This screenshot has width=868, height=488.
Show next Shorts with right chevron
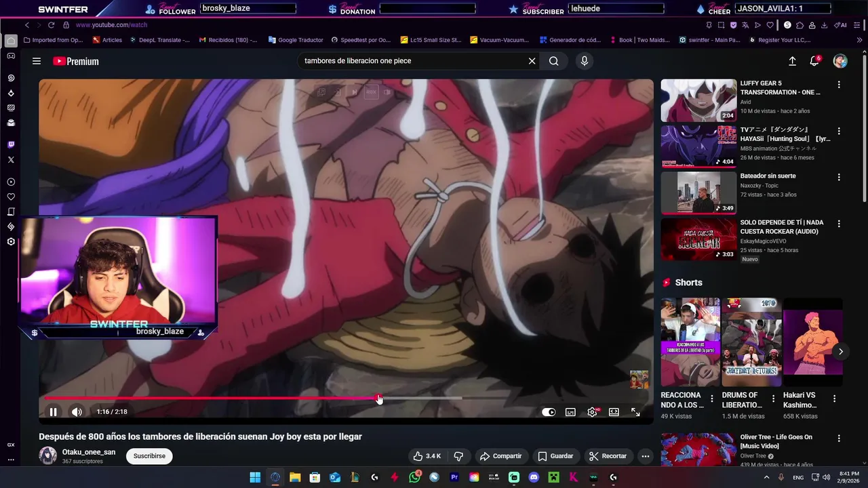pos(840,351)
